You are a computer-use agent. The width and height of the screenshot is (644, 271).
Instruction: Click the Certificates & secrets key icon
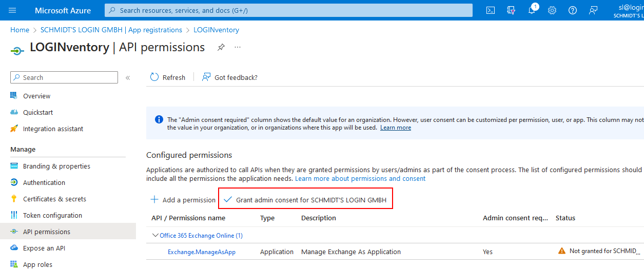tap(14, 199)
